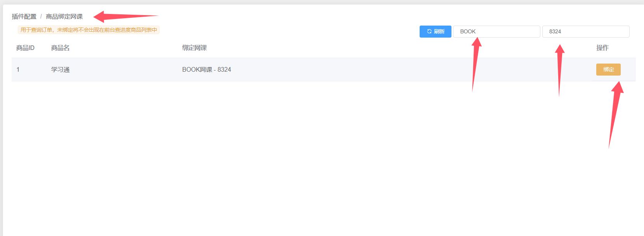Click the 商品ID column header
Image resolution: width=644 pixels, height=236 pixels.
click(x=24, y=48)
